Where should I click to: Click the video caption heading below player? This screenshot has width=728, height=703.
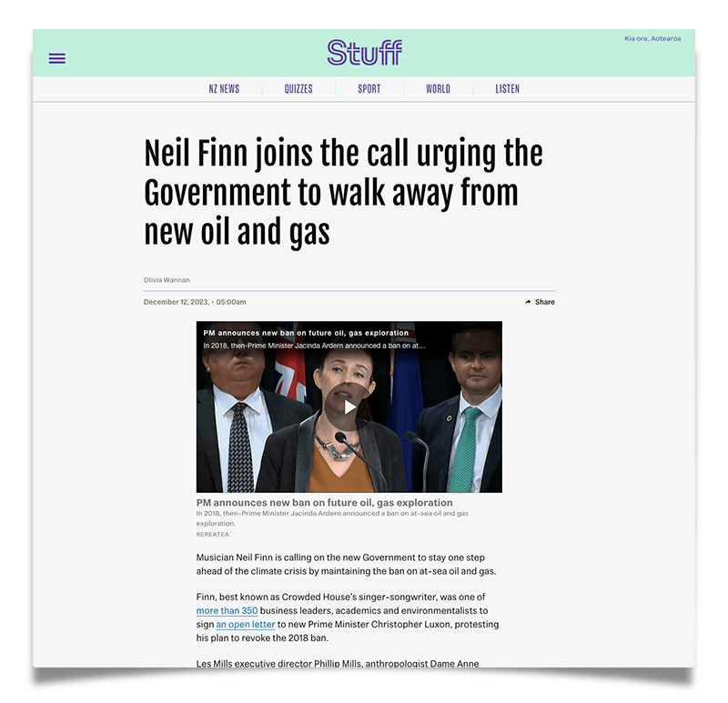324,503
